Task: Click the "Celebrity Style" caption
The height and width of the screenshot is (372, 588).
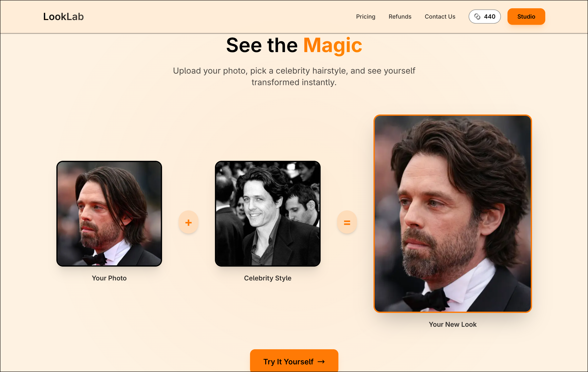Action: pos(268,278)
